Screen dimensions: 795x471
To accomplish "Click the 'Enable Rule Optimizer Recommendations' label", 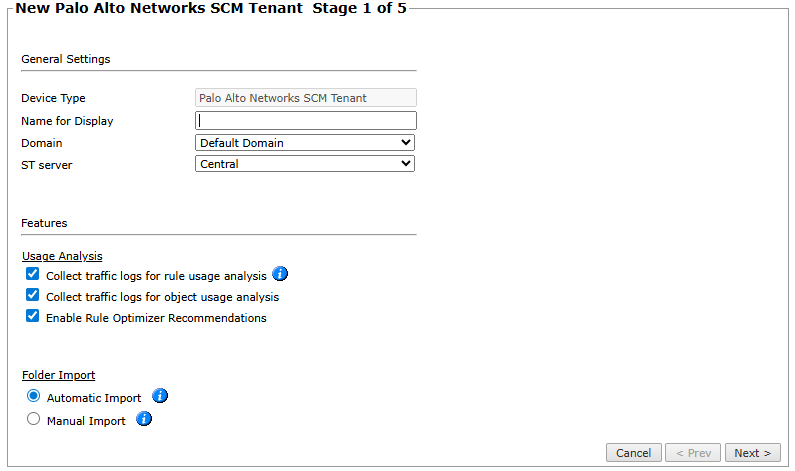I will [x=156, y=318].
